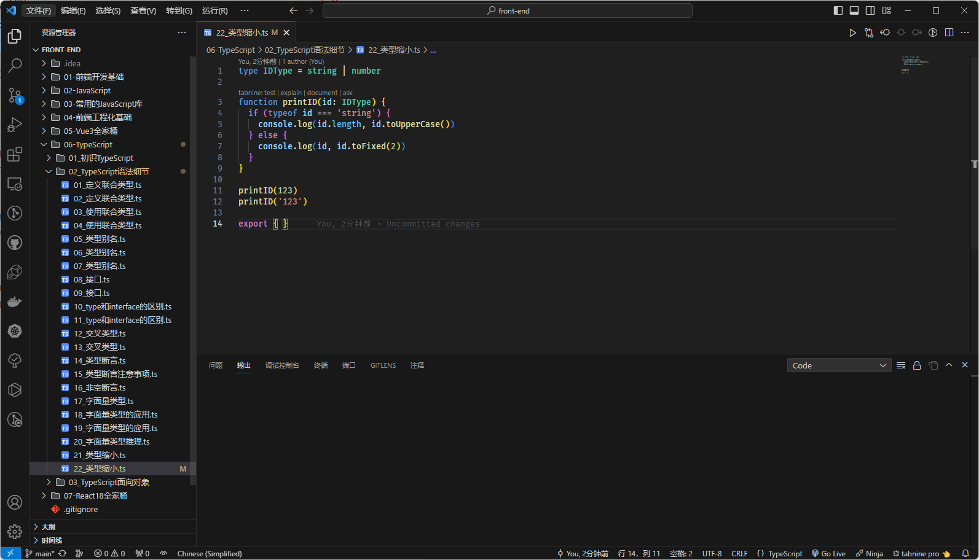979x560 pixels.
Task: Open the Docker view icon
Action: pos(15,301)
